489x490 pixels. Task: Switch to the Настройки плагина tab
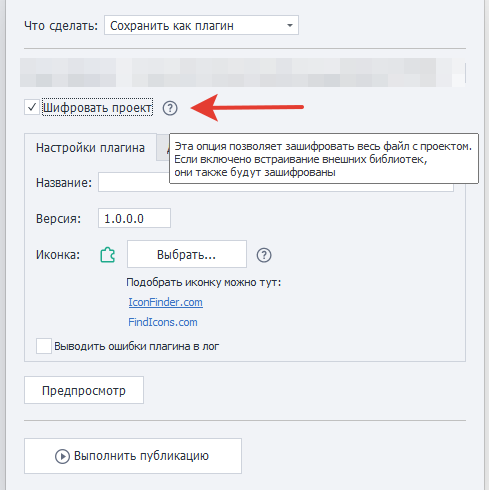pos(90,148)
